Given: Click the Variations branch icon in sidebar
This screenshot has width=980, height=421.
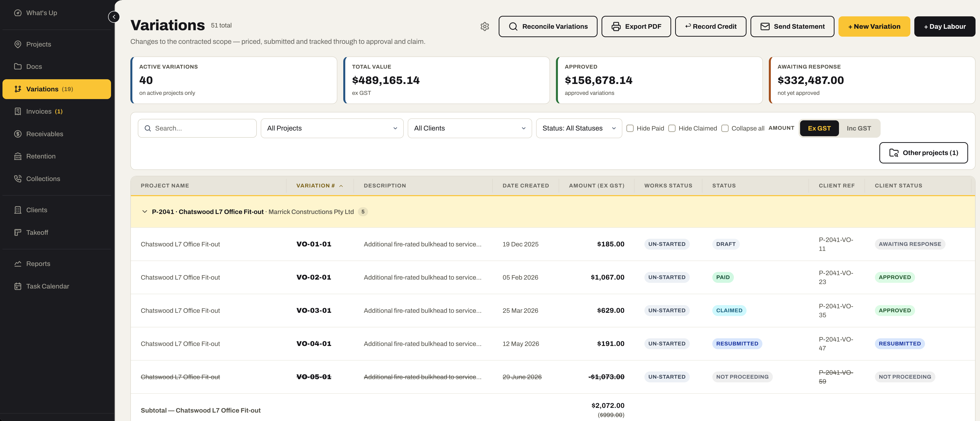Looking at the screenshot, I should pyautogui.click(x=18, y=89).
